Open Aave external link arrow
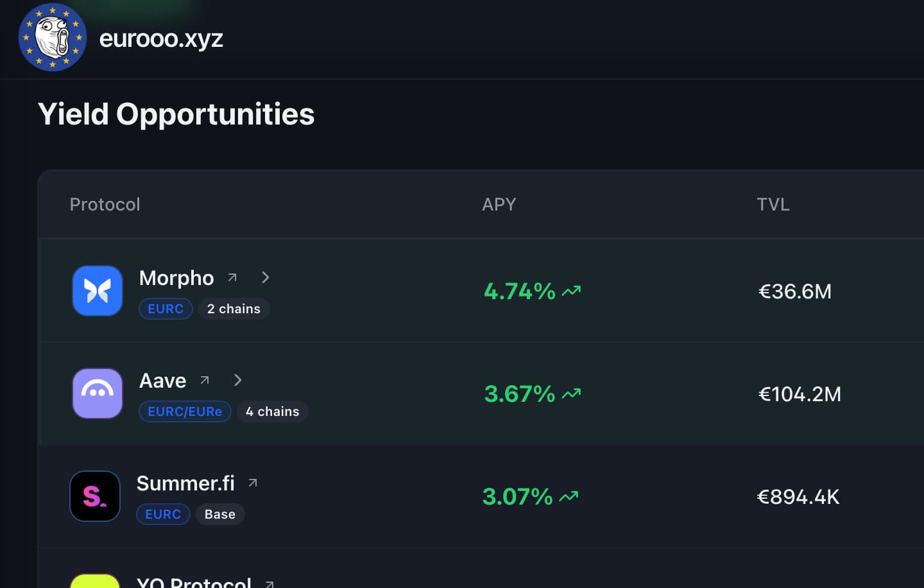This screenshot has width=924, height=588. pyautogui.click(x=205, y=380)
